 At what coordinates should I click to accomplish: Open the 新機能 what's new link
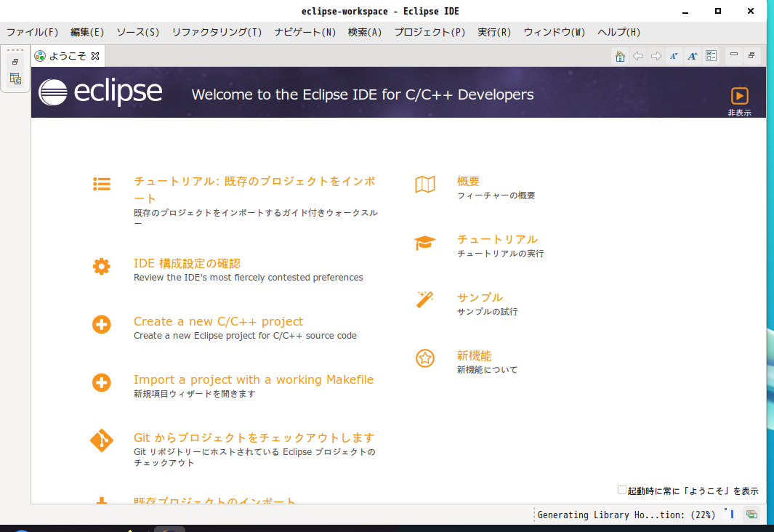click(x=474, y=356)
